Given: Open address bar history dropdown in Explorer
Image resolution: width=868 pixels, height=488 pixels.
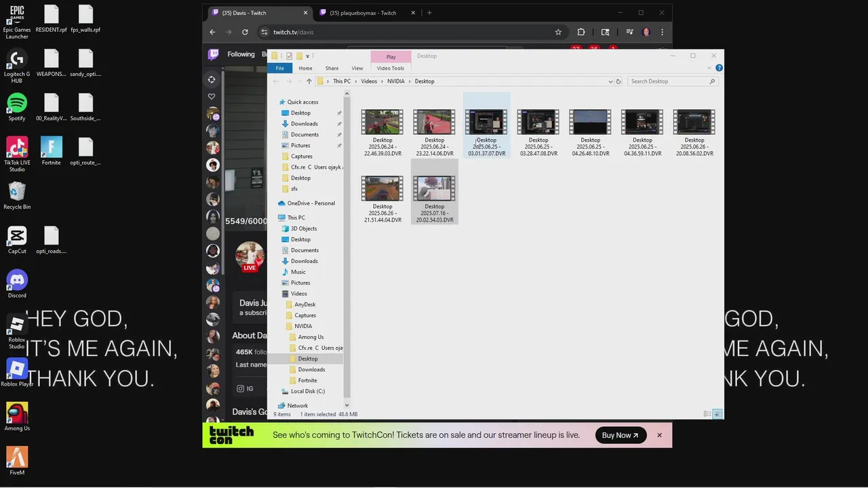Looking at the screenshot, I should point(610,81).
